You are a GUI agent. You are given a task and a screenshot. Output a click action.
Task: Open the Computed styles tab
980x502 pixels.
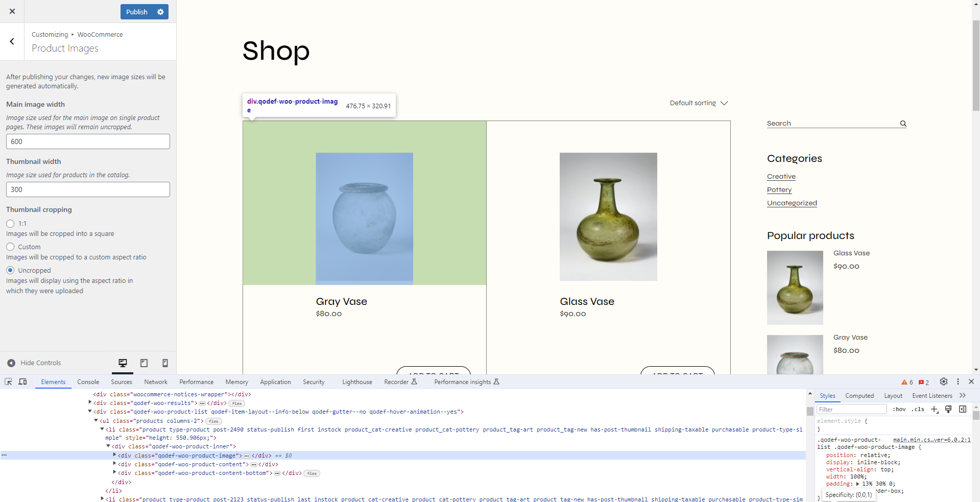point(859,396)
